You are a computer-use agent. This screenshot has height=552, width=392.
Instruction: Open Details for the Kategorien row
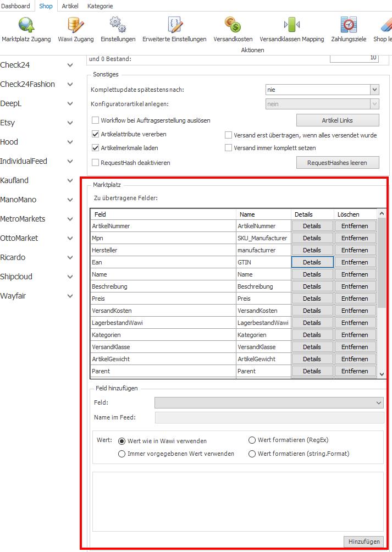pyautogui.click(x=312, y=335)
